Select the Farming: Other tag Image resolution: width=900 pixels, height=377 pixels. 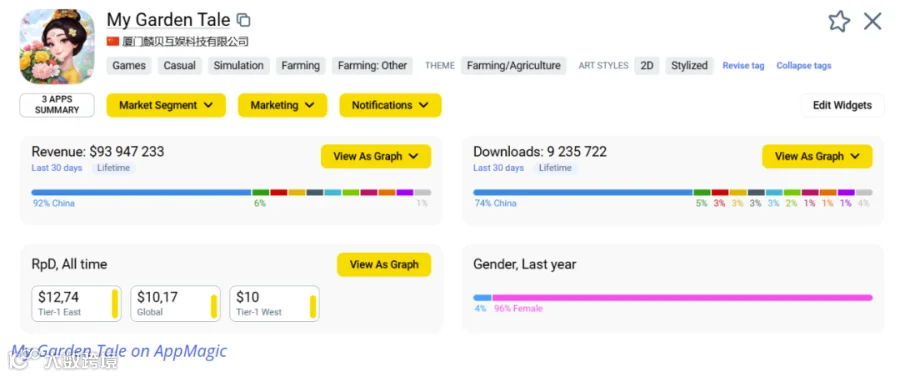pos(373,65)
